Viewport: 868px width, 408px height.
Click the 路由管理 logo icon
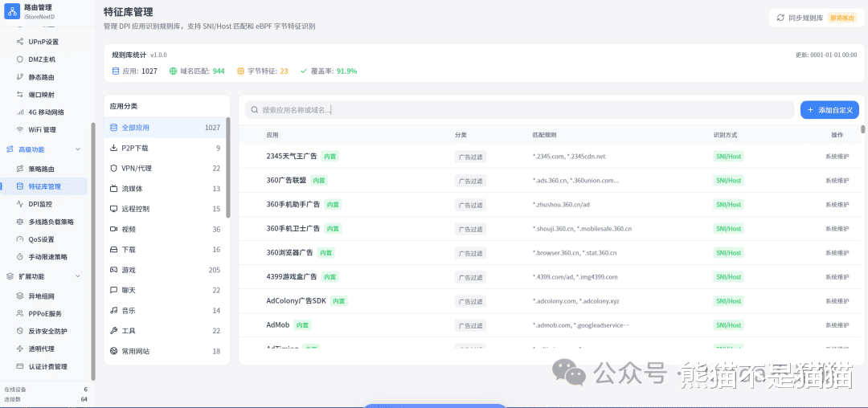[11, 11]
